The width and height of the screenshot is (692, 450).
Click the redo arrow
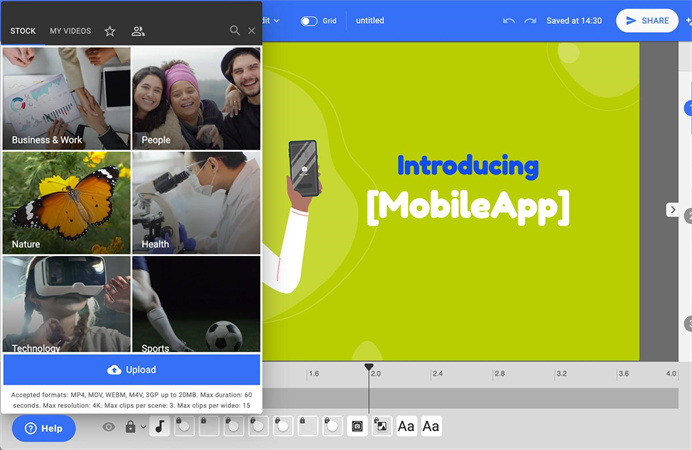[530, 20]
